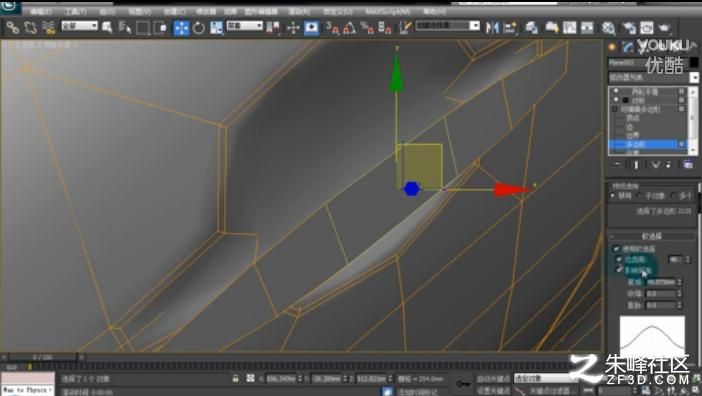Select the Select and Link tool
The width and height of the screenshot is (702, 396).
[x=13, y=28]
